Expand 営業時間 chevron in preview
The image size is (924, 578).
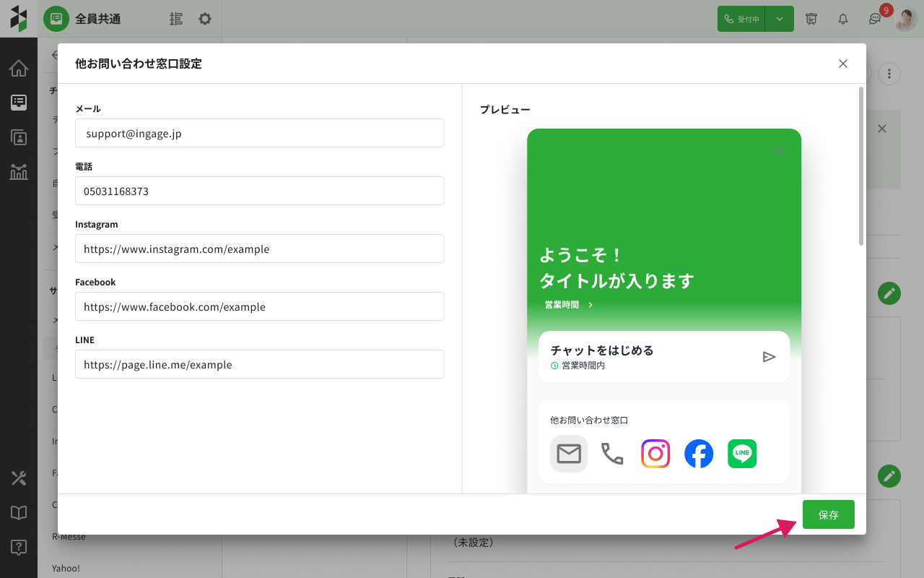tap(590, 305)
